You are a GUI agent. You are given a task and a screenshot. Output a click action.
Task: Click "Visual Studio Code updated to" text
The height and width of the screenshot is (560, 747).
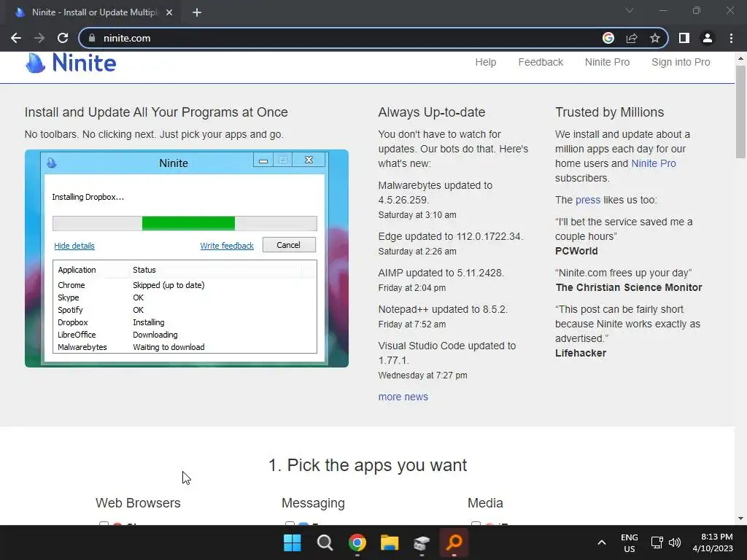point(447,346)
